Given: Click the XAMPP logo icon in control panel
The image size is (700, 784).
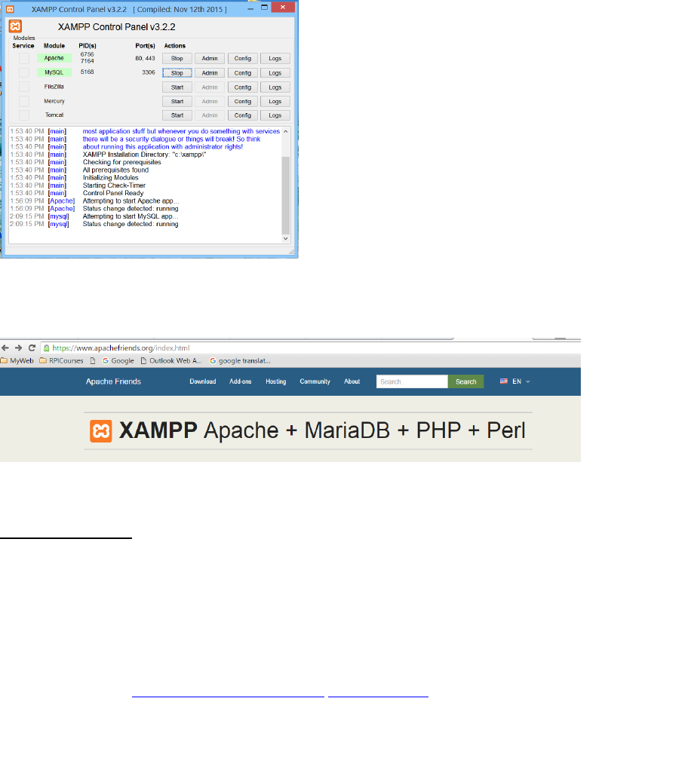Looking at the screenshot, I should pos(16,26).
